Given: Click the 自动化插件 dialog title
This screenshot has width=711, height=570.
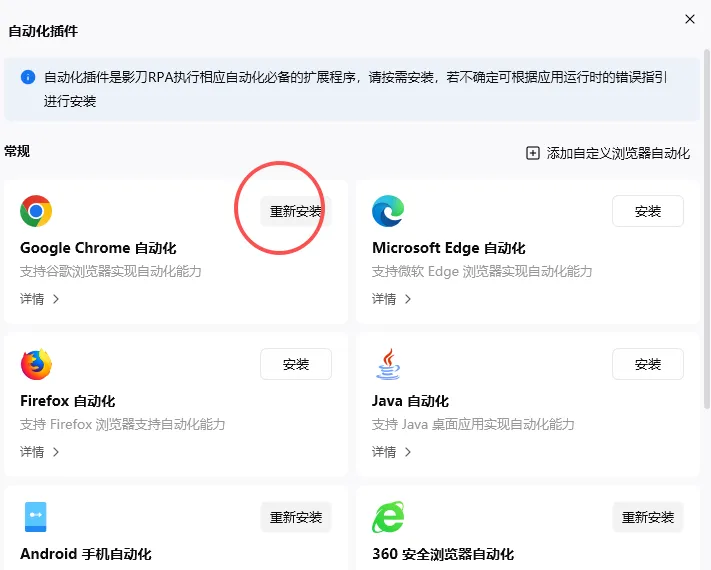Looking at the screenshot, I should click(43, 31).
